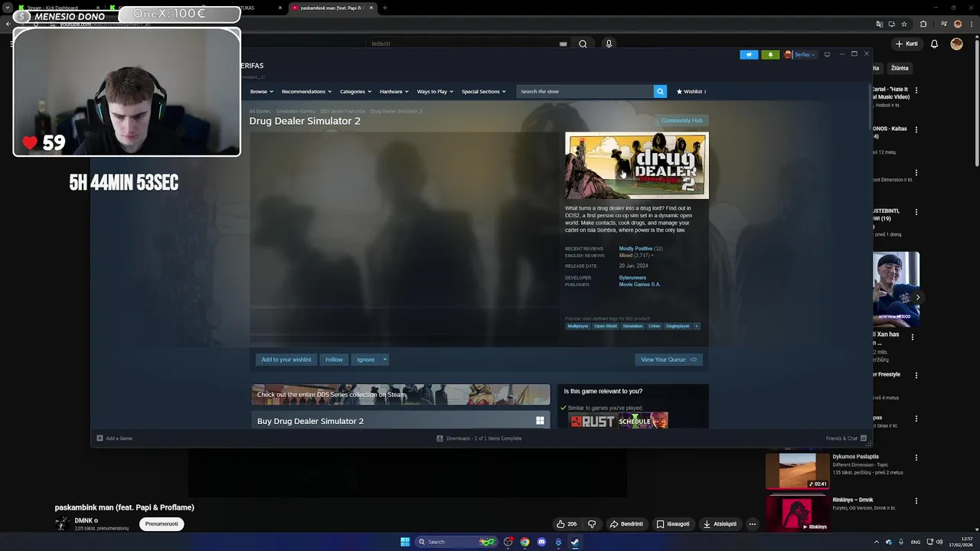Open Steam from the taskbar
Viewport: 980px width, 551px height.
(x=575, y=542)
